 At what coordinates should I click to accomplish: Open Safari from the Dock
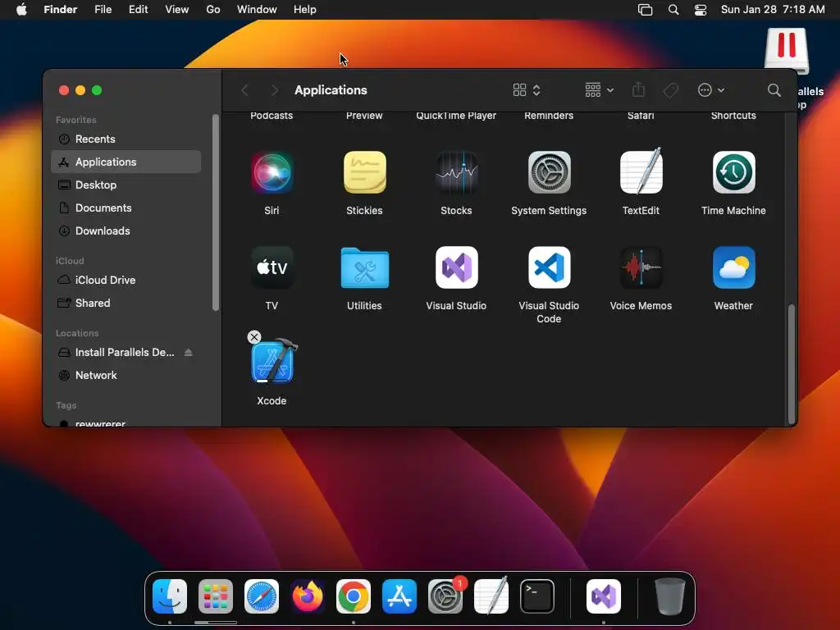click(262, 596)
